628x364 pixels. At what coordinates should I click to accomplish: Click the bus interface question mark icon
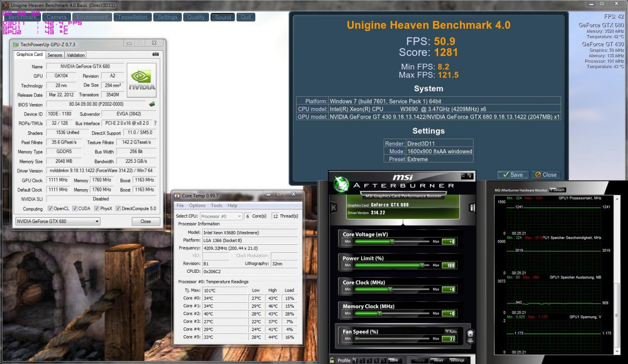tap(155, 123)
